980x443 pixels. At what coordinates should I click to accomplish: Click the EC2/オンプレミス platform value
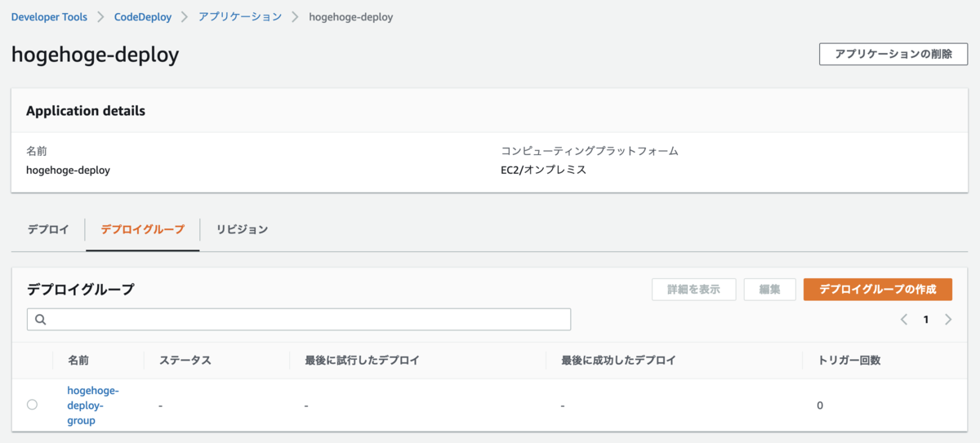544,171
